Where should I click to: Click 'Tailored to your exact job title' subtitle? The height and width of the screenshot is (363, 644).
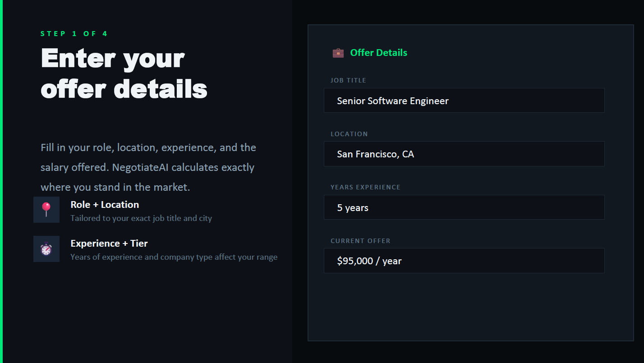point(141,218)
